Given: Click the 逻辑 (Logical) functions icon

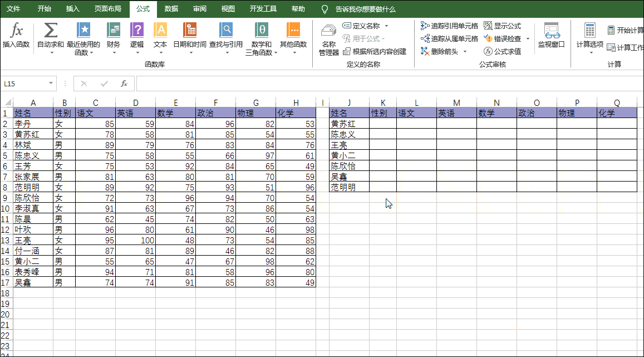Looking at the screenshot, I should click(137, 31).
